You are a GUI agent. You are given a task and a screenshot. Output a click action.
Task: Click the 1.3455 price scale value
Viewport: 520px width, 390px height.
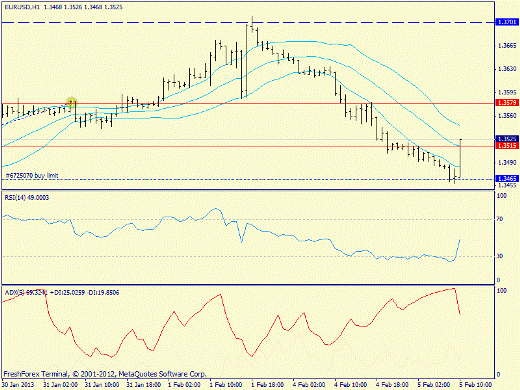tap(507, 185)
